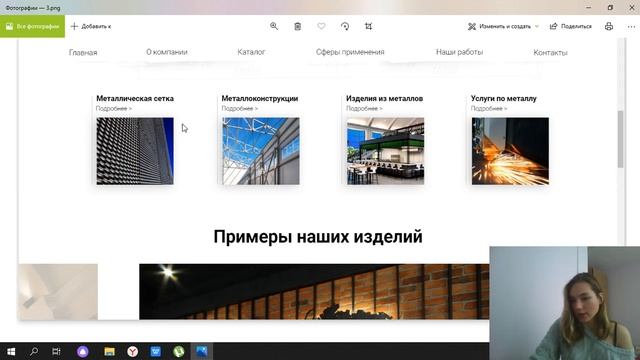This screenshot has width=640, height=360.
Task: Open File Explorer from the taskbar
Action: tap(109, 351)
